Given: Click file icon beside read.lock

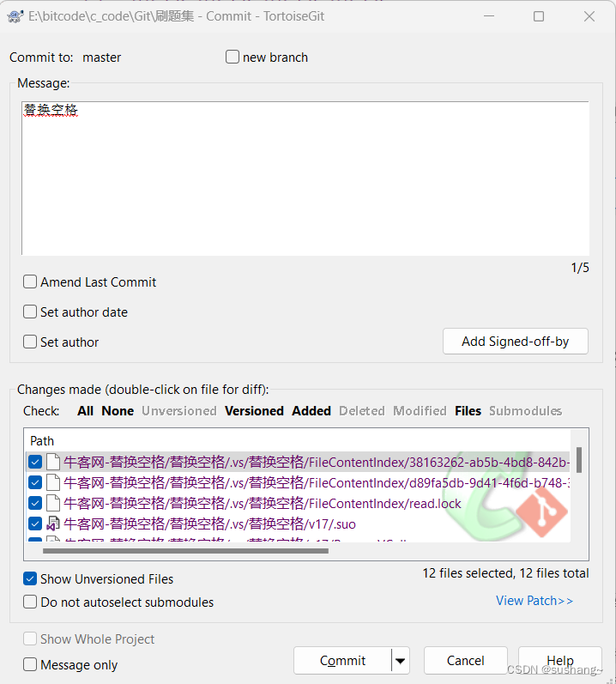Looking at the screenshot, I should (53, 503).
